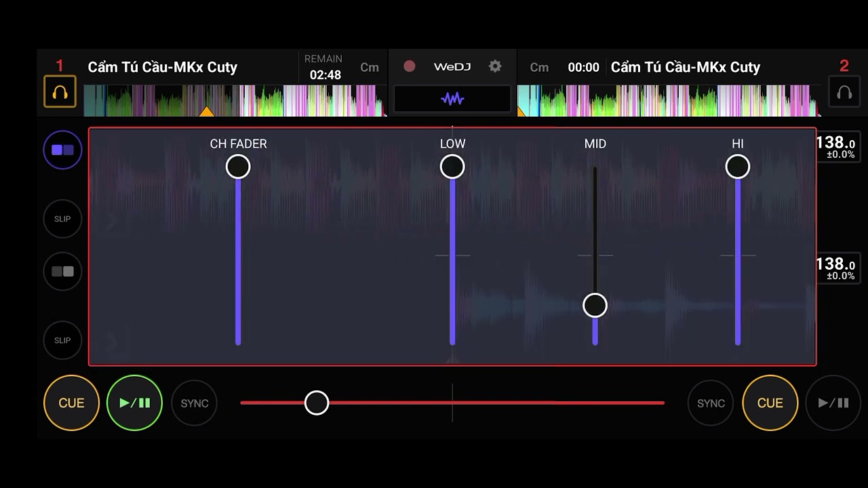Tap the REMAIN 02:48 time display
Viewport: 868px width, 488px height.
coord(324,67)
